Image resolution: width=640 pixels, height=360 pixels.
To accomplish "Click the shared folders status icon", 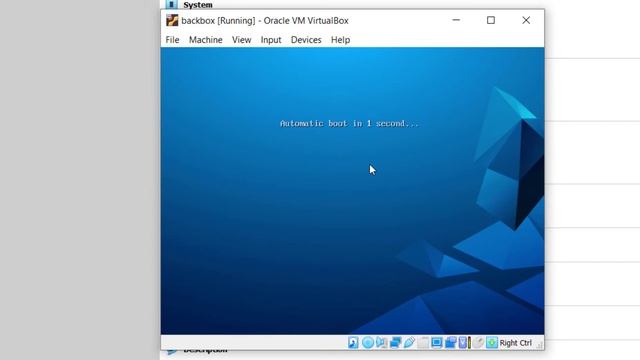I will (x=423, y=342).
